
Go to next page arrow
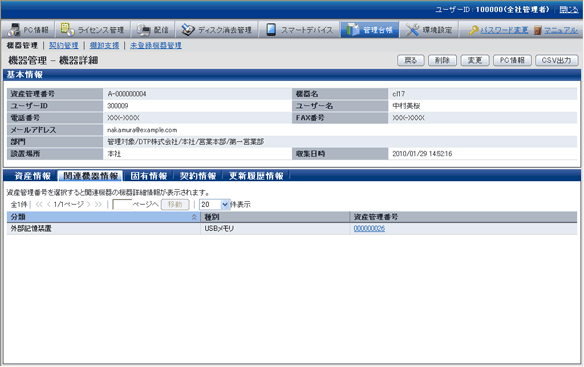pyautogui.click(x=88, y=204)
